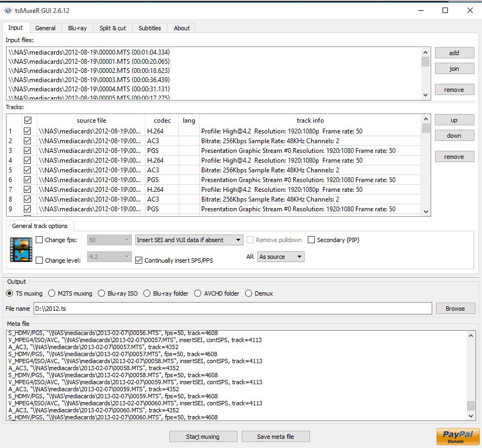Uncheck track 8 AC3 checkbox

pos(28,199)
